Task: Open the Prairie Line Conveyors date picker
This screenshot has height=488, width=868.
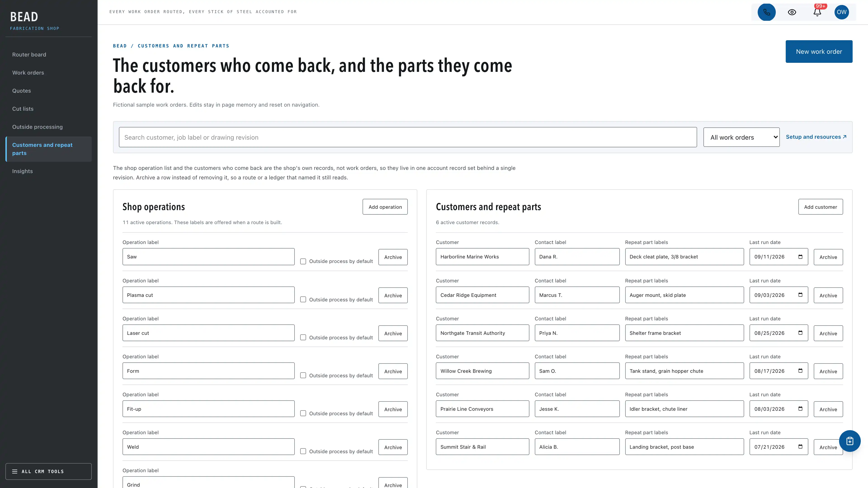Action: tap(800, 408)
